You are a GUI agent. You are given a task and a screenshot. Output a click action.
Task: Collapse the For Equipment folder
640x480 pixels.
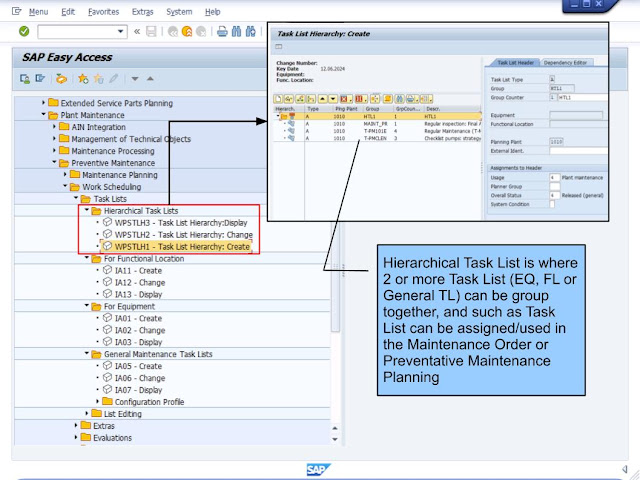(x=87, y=305)
